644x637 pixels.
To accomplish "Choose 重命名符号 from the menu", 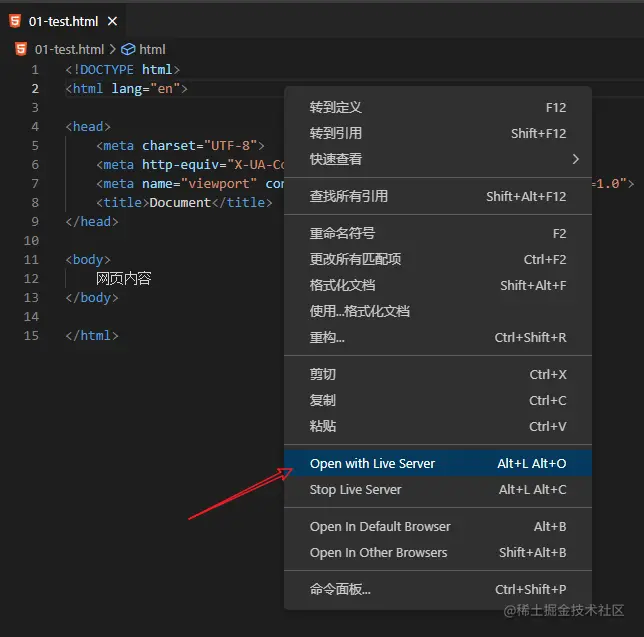I will (x=438, y=233).
